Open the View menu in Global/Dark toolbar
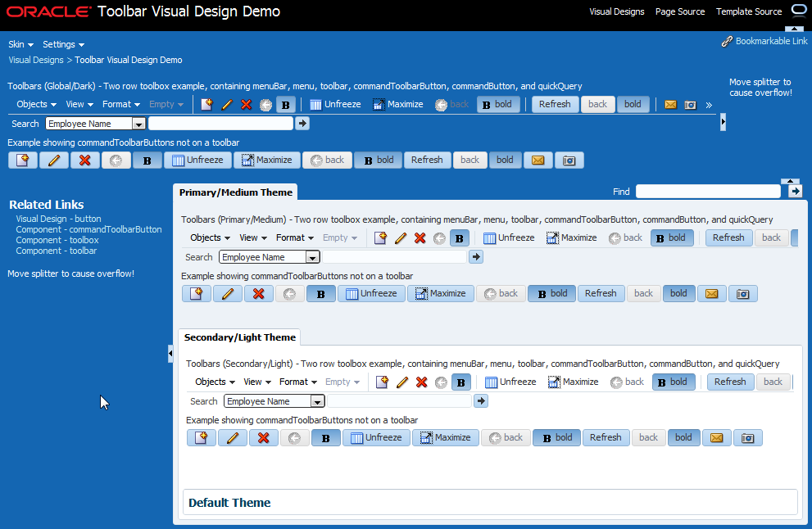Screen dimensions: 812x529 79,105
